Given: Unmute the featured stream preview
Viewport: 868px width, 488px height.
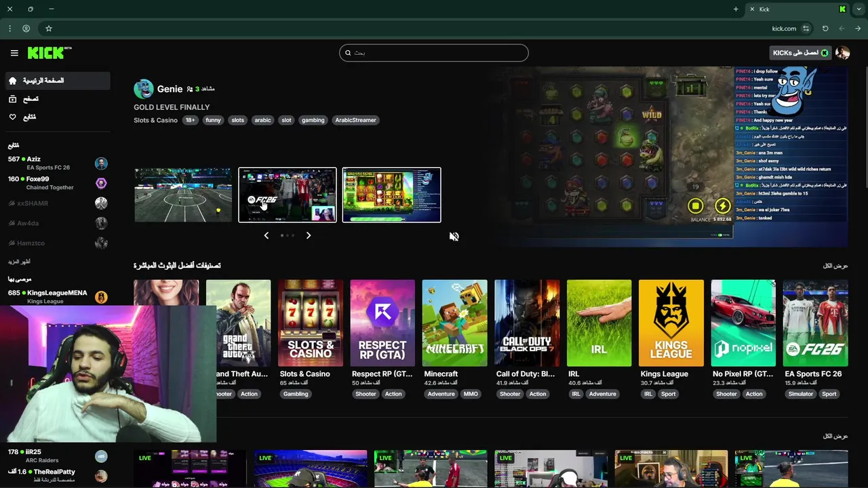Looking at the screenshot, I should (454, 236).
